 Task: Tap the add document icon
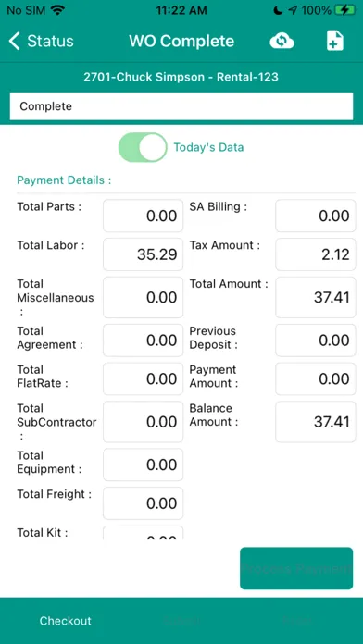coord(335,41)
